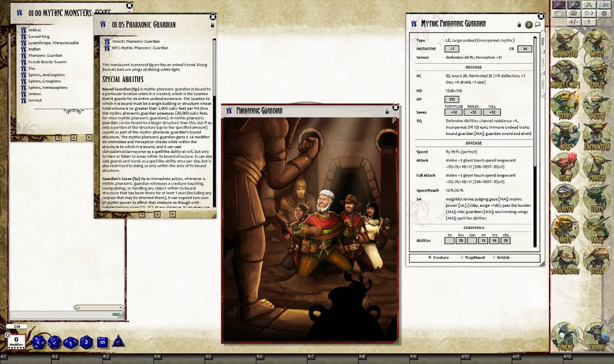Open the Characters sidebar panel
This screenshot has width=614, height=364.
[565, 44]
